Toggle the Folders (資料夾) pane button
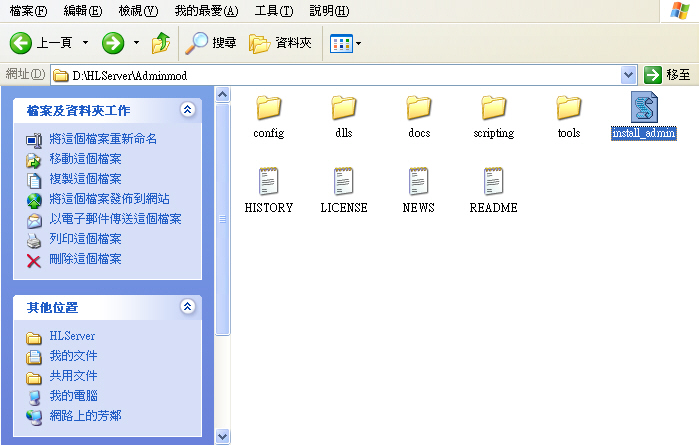Viewport: 699px width, 445px height. (x=281, y=43)
